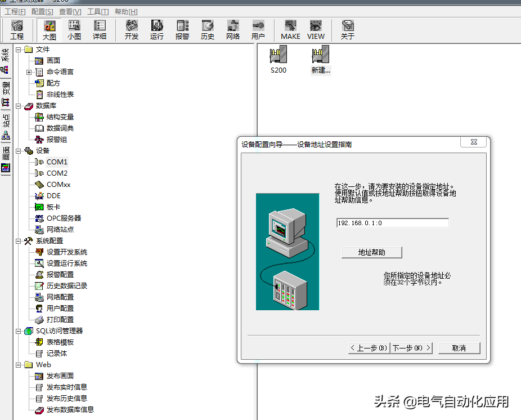The image size is (521, 420).
Task: Select the 新建... new device icon
Action: click(x=321, y=60)
